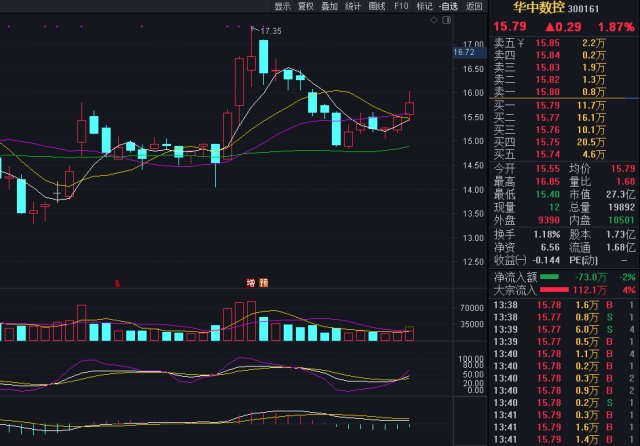The width and height of the screenshot is (640, 446).
Task: Open the 叠加 overlay menu
Action: click(x=330, y=6)
